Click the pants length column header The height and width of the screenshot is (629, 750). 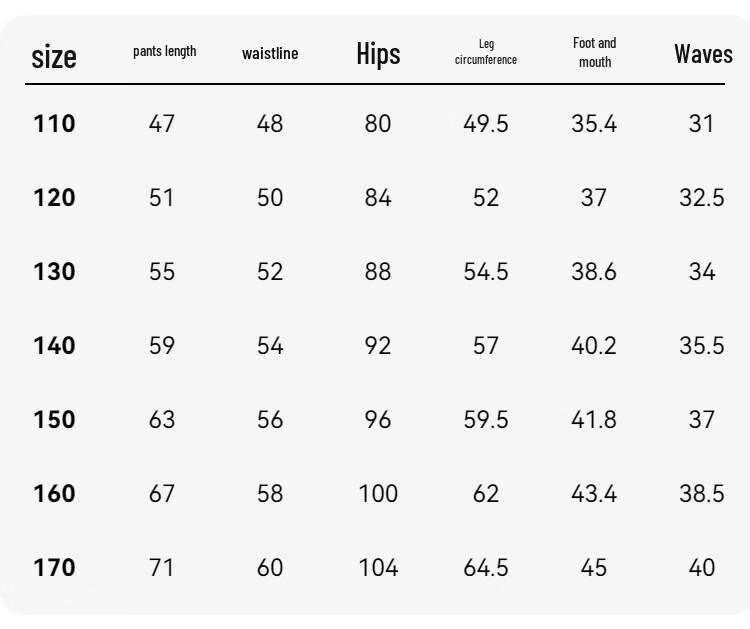pyautogui.click(x=165, y=51)
